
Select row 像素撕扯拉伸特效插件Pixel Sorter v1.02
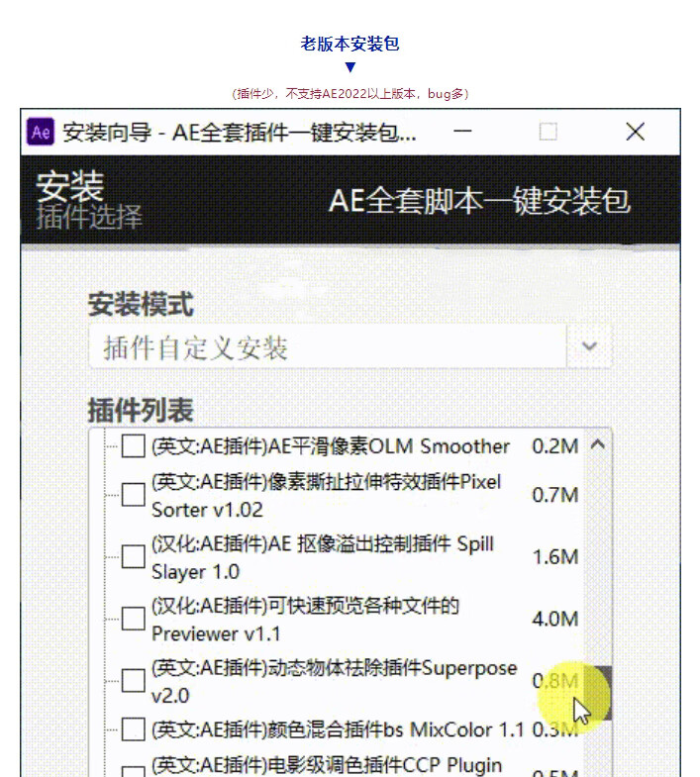(326, 496)
